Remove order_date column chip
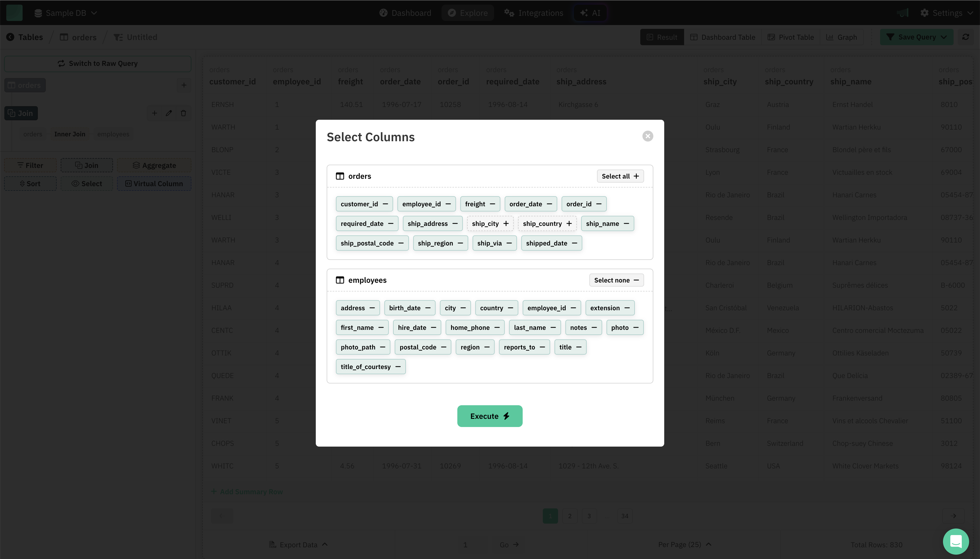Image resolution: width=980 pixels, height=559 pixels. (x=530, y=204)
